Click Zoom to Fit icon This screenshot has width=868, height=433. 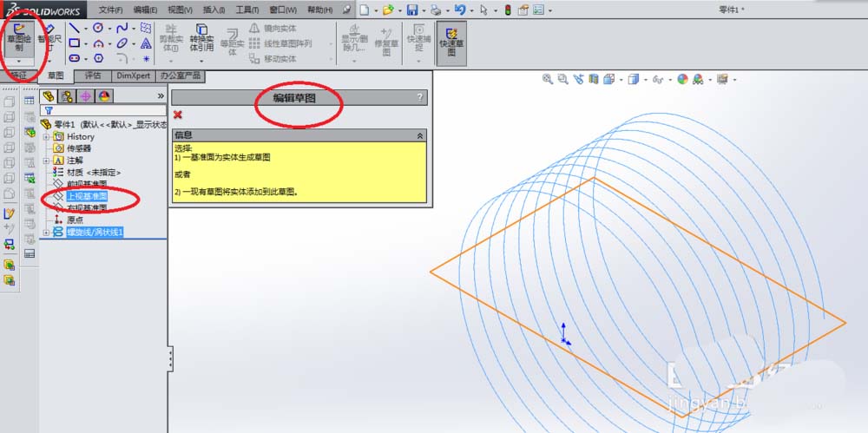click(548, 79)
